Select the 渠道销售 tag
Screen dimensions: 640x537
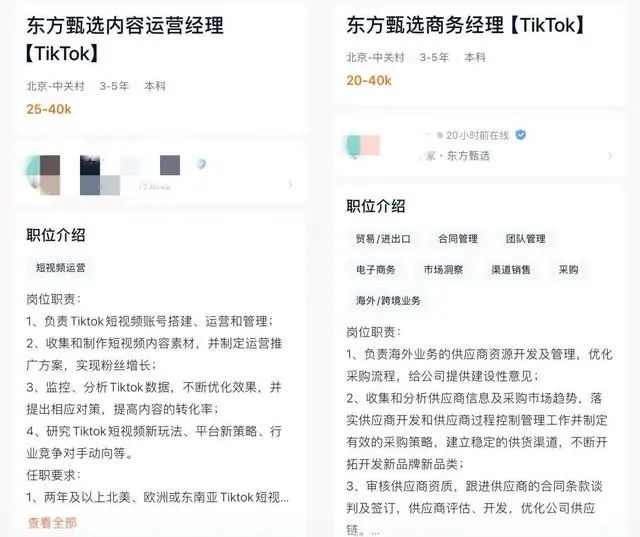tap(511, 270)
